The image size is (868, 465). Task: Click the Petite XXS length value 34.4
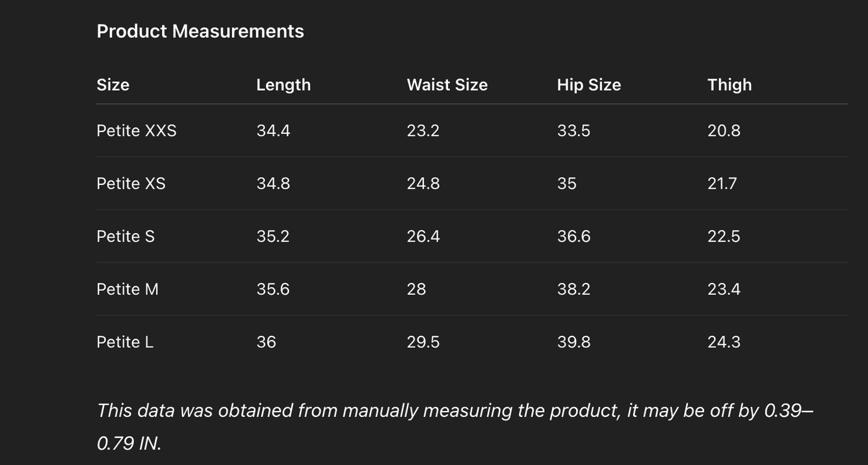(273, 130)
